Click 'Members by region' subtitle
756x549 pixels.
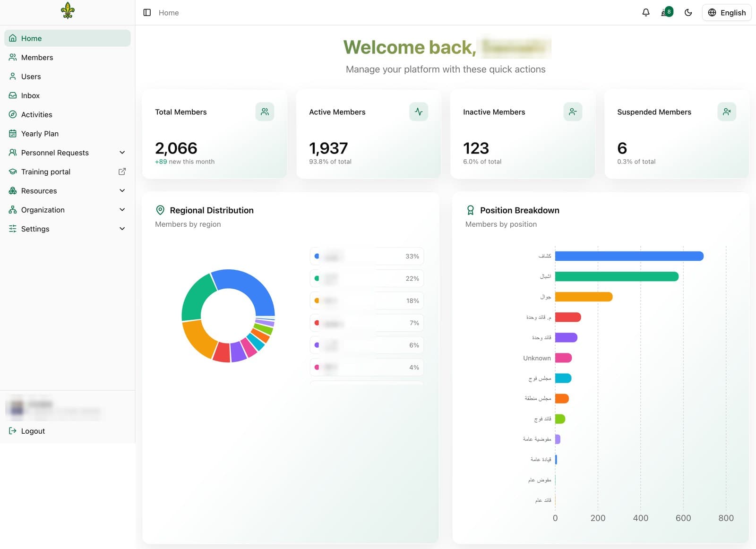(x=188, y=224)
